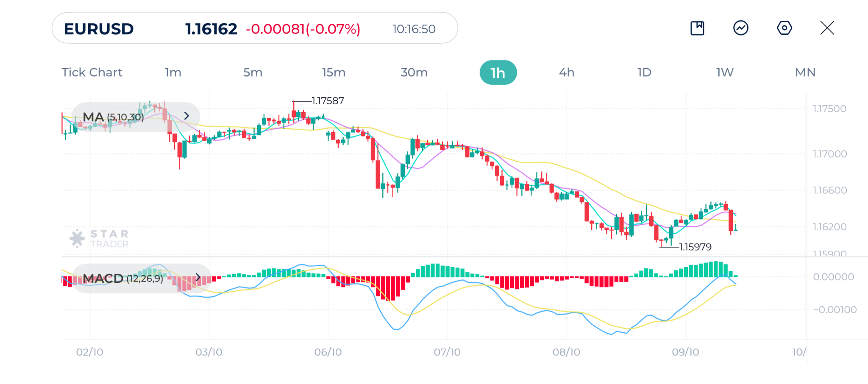Click the bookmark save icon in header
Image resolution: width=868 pixels, height=384 pixels.
pyautogui.click(x=697, y=28)
